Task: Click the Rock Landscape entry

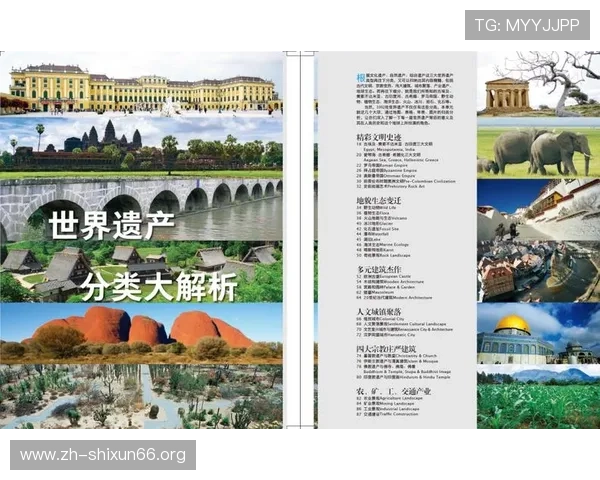Action: coord(383,255)
